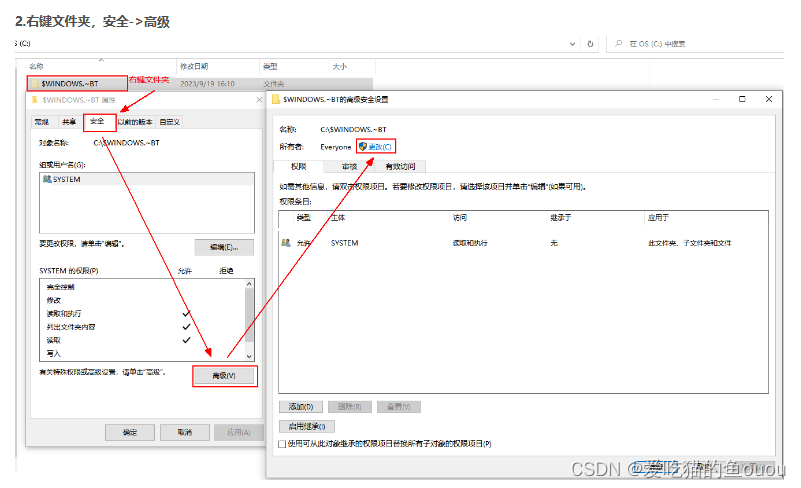Click the refresh icon in Explorer address bar

pos(590,44)
